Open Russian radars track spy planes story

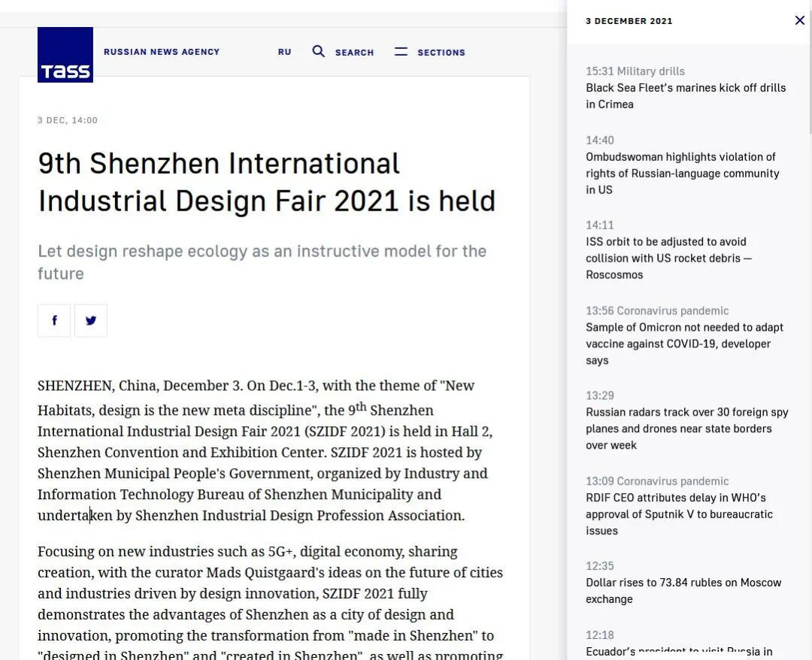pyautogui.click(x=686, y=428)
